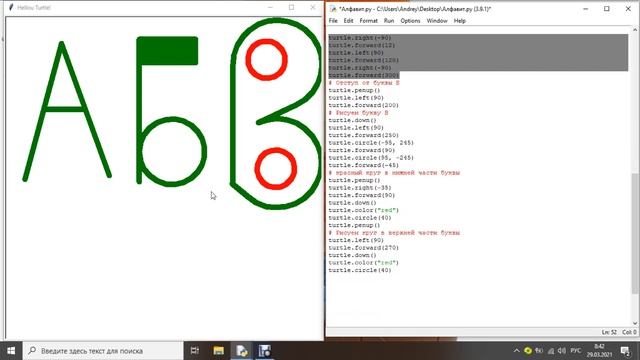
Task: Click the Windows search box
Action: coord(103,351)
